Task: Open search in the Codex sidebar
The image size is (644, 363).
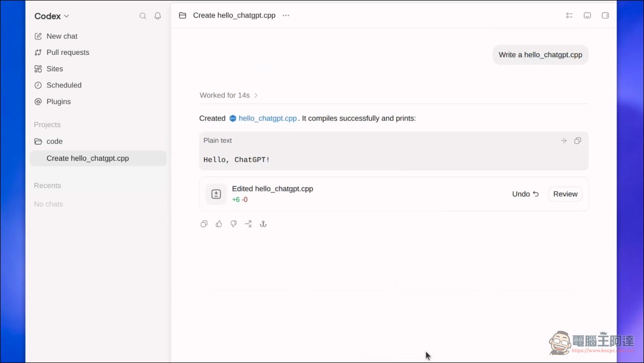Action: coord(143,16)
